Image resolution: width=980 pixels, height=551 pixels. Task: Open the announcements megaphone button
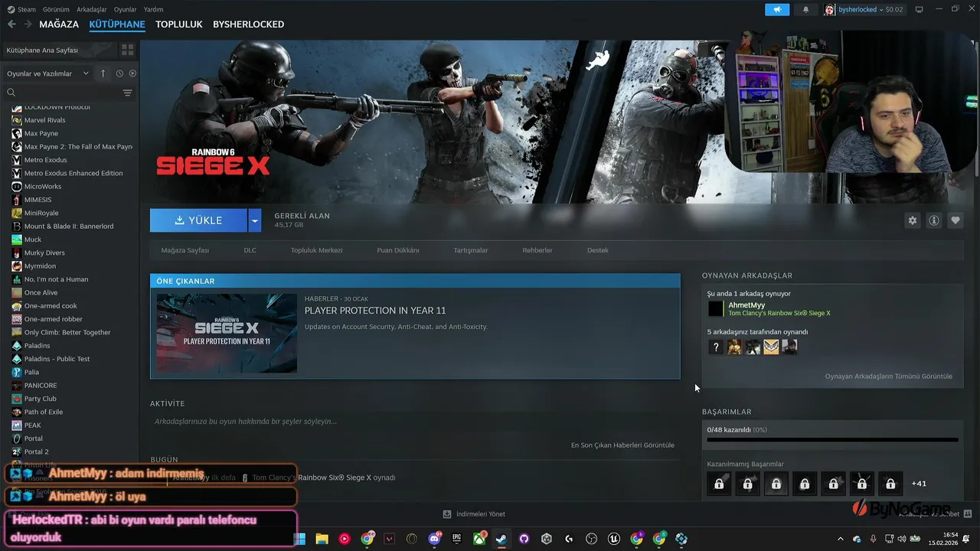(777, 9)
